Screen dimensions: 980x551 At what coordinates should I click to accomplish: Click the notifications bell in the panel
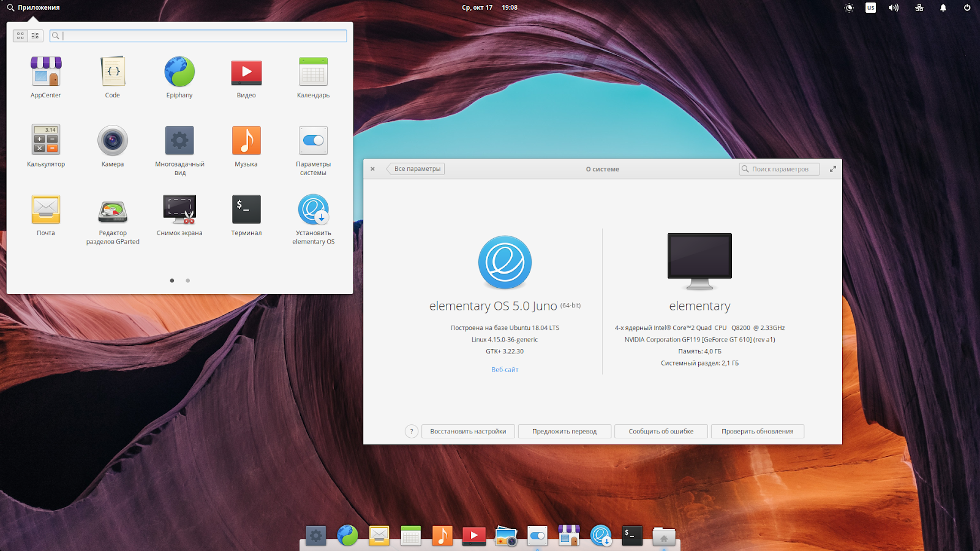(x=943, y=8)
